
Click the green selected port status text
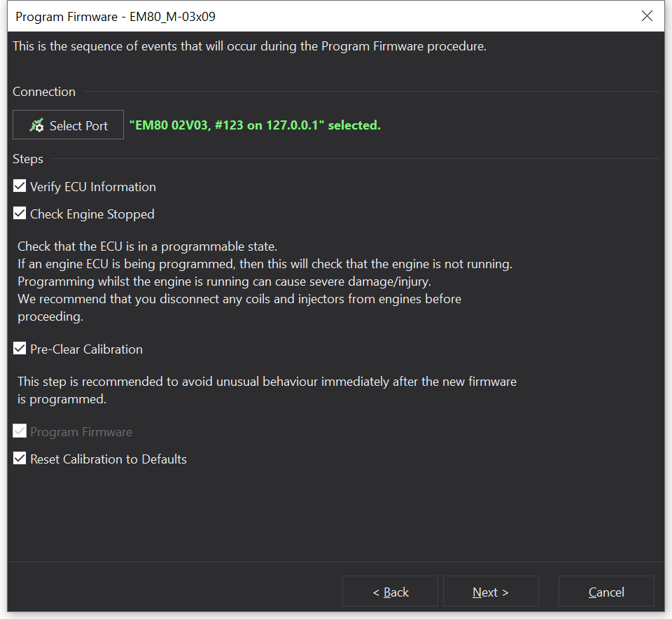[255, 125]
